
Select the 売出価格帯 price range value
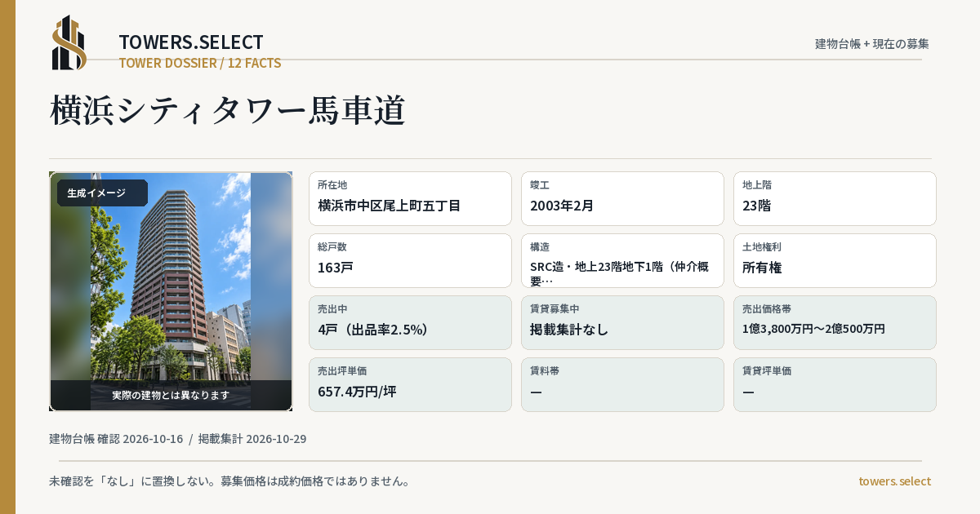pos(813,329)
